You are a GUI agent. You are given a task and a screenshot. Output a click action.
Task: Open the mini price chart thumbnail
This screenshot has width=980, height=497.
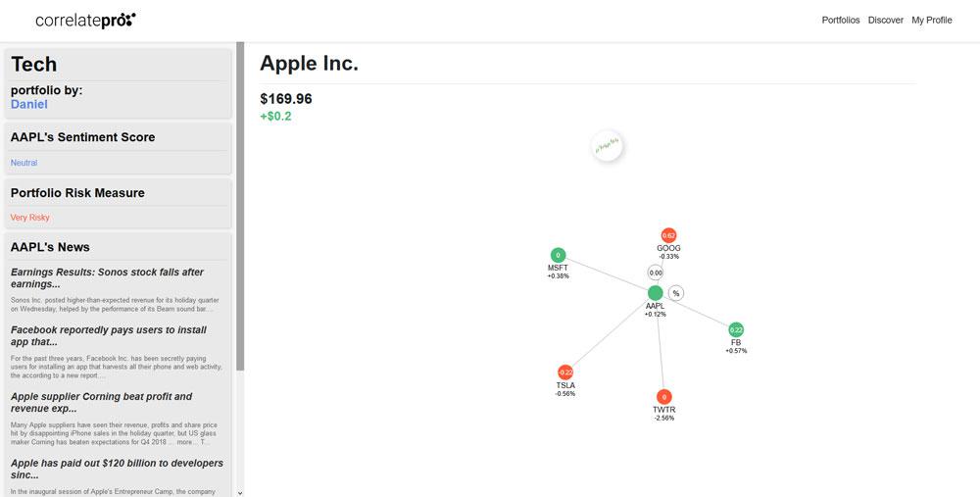[x=607, y=146]
